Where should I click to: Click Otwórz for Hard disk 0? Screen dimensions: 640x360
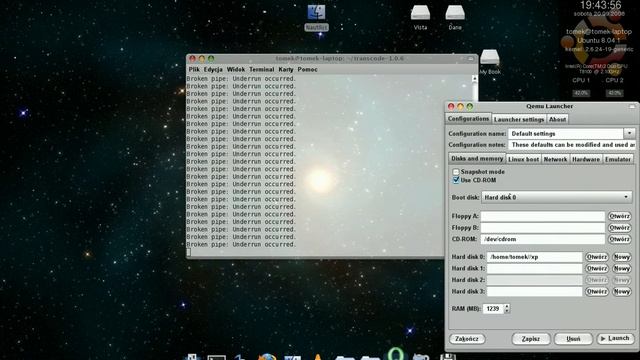597,257
